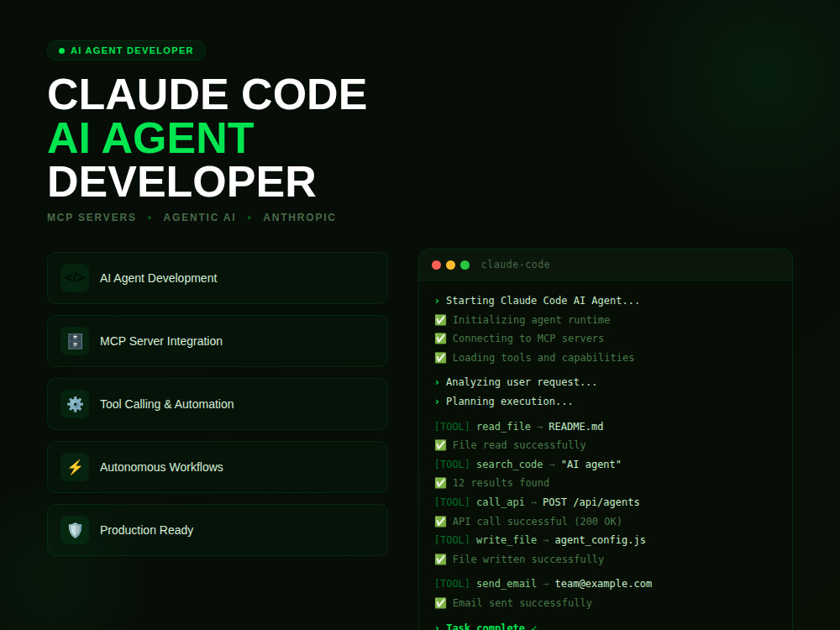
Task: Click the Analyzing user request line
Action: coord(516,382)
